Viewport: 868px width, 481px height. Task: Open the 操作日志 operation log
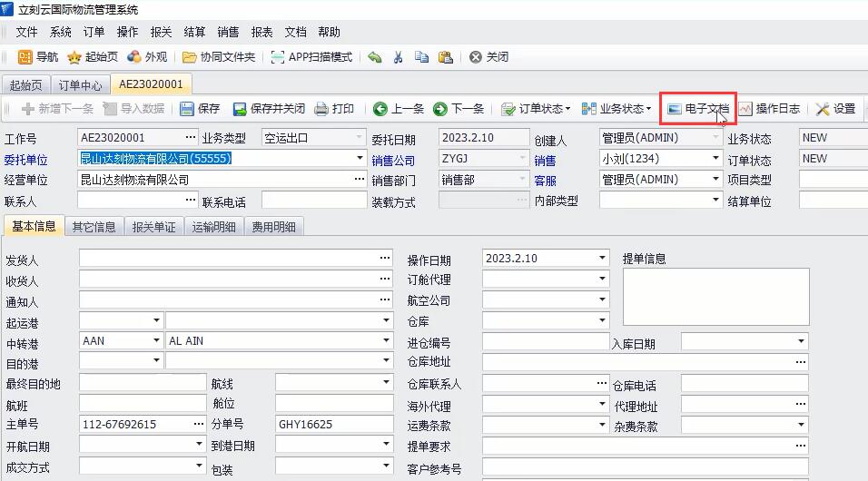(768, 109)
